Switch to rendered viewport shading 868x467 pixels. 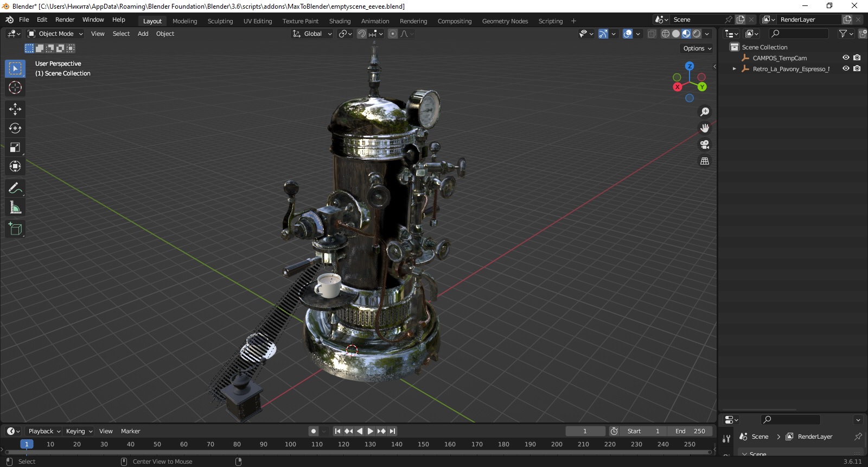[697, 34]
